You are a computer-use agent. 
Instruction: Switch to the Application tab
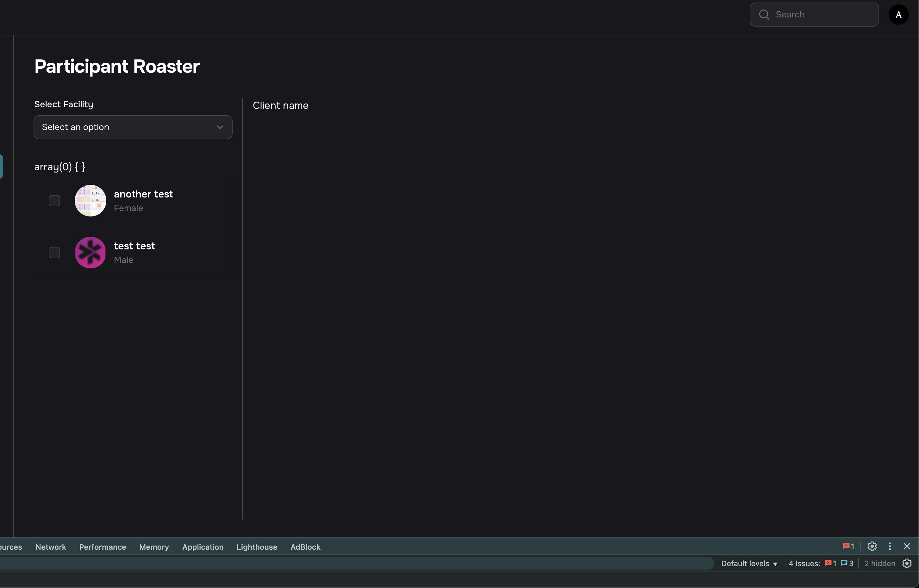point(202,547)
